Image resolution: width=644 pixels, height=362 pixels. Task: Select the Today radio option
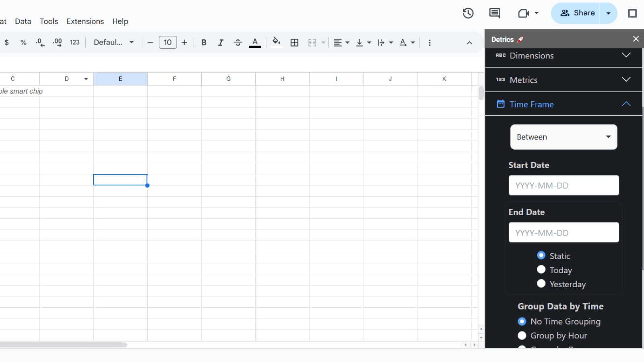[x=541, y=270]
